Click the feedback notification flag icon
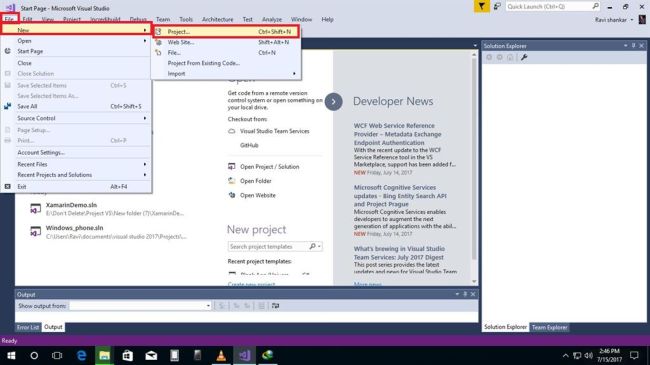The image size is (650, 365). click(481, 7)
